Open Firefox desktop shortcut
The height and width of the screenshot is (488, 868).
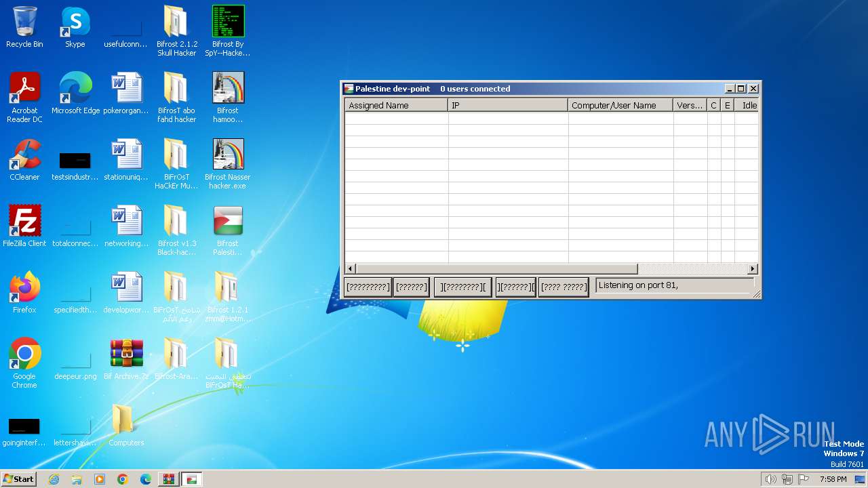(24, 293)
